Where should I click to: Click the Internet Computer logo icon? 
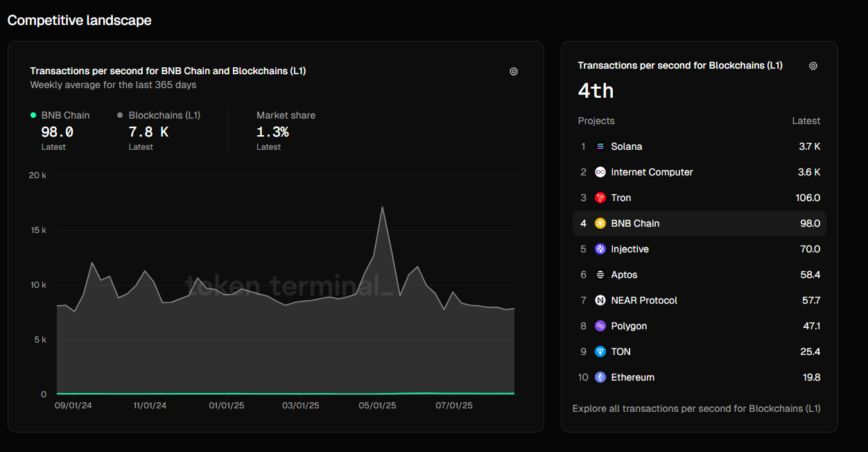600,172
